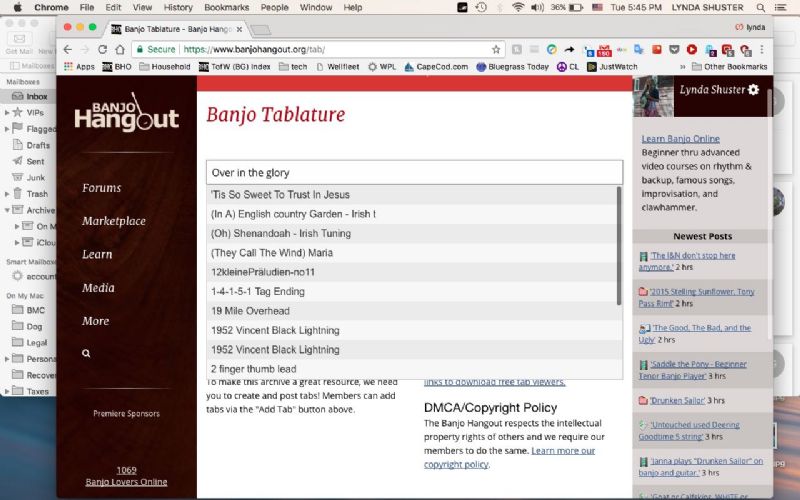Click the Bluegrass Today bookmark
Screen dimensions: 800x500
click(512, 67)
